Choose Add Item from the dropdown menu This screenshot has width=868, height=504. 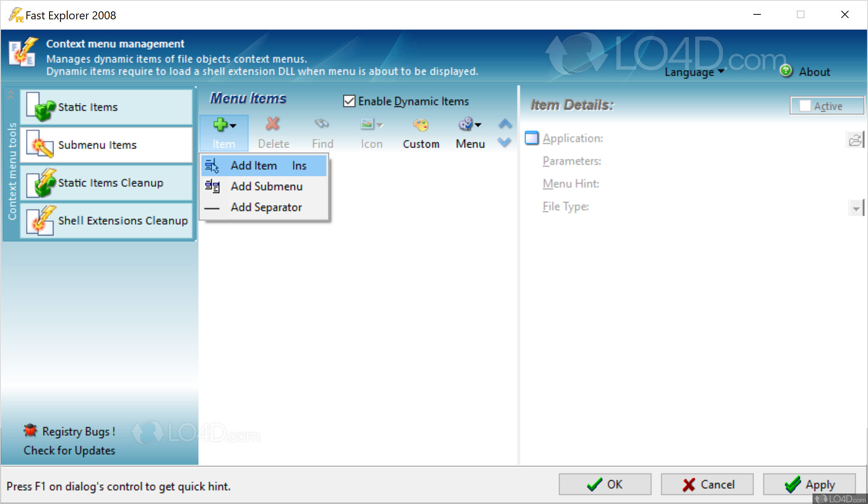(264, 166)
